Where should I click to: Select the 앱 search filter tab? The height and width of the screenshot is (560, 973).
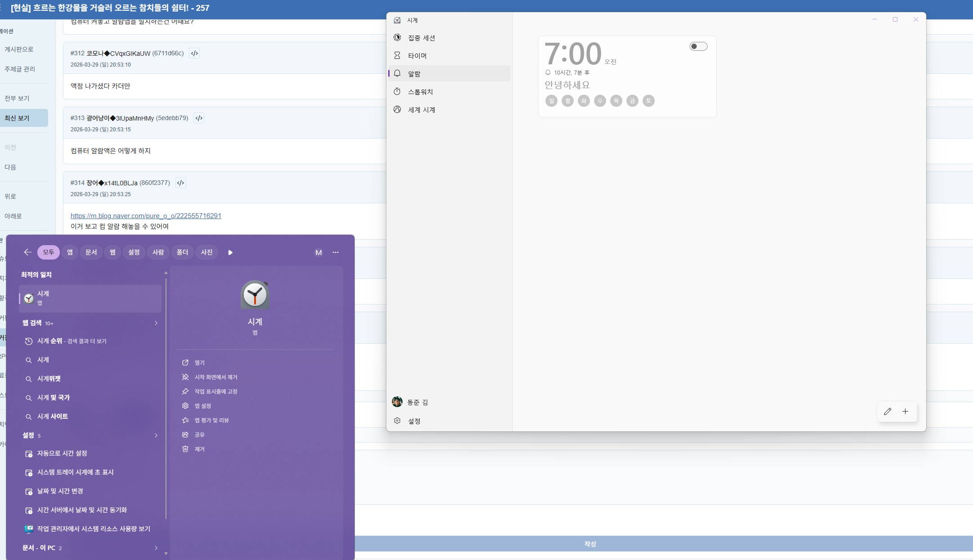70,252
